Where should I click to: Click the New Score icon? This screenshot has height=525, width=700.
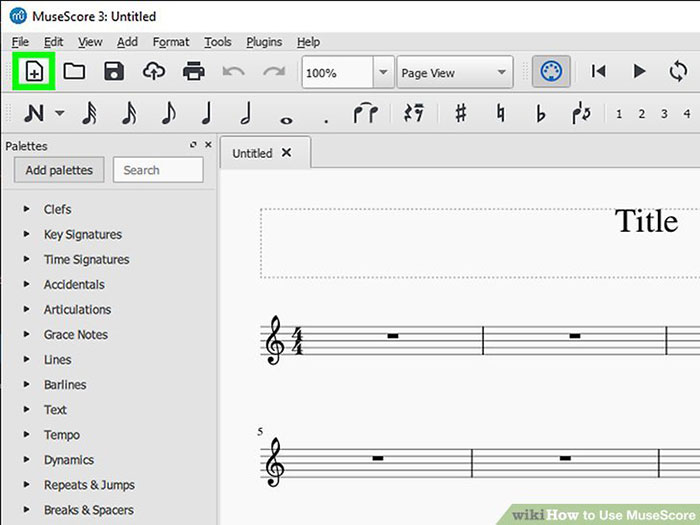(35, 72)
